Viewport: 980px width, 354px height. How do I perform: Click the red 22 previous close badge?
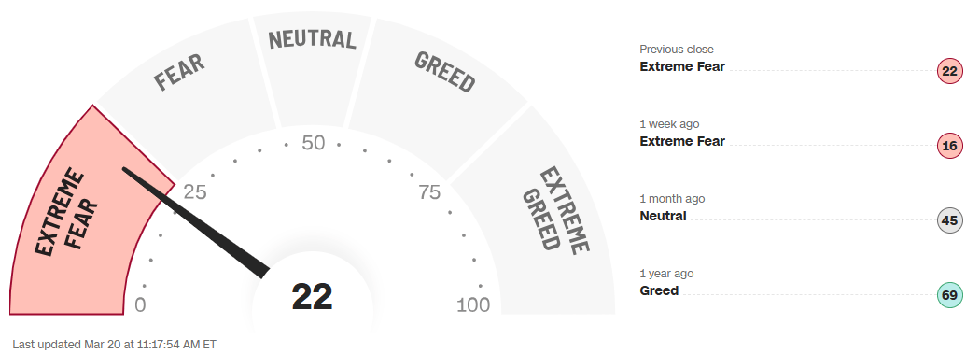click(x=949, y=71)
